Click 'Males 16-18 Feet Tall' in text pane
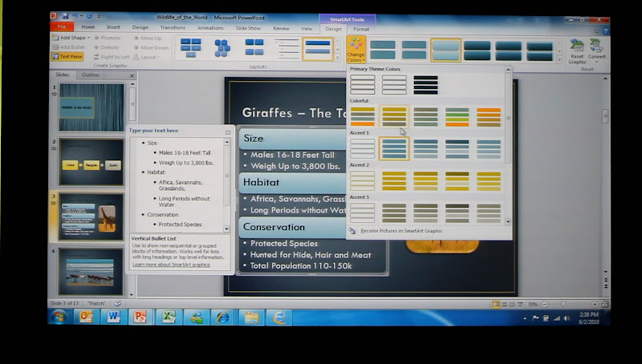642x364 pixels. click(x=185, y=152)
